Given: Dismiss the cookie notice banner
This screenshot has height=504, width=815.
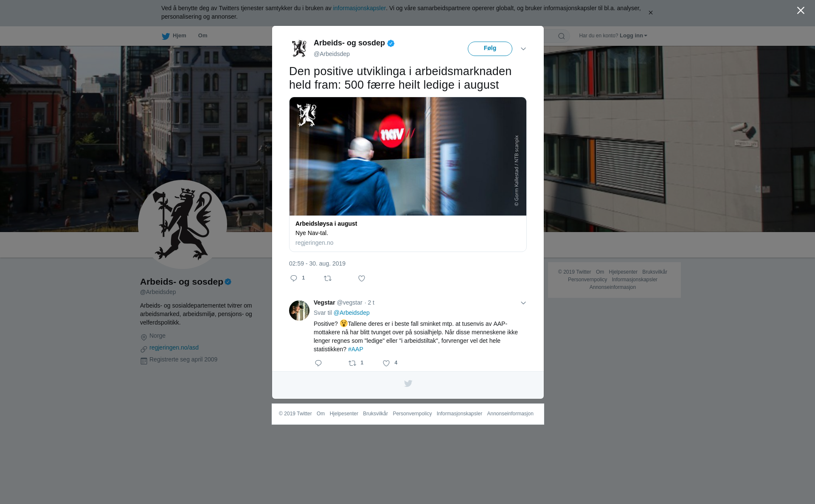Looking at the screenshot, I should tap(650, 13).
